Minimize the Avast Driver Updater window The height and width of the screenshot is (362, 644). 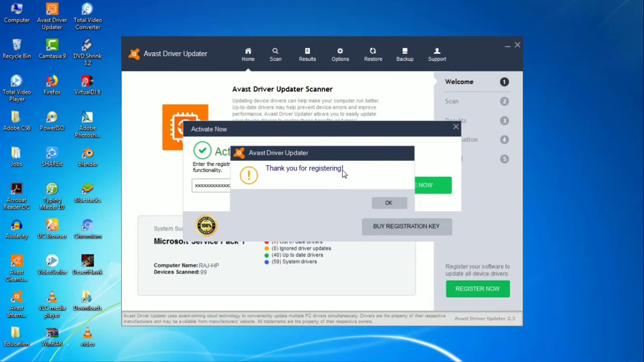(507, 46)
